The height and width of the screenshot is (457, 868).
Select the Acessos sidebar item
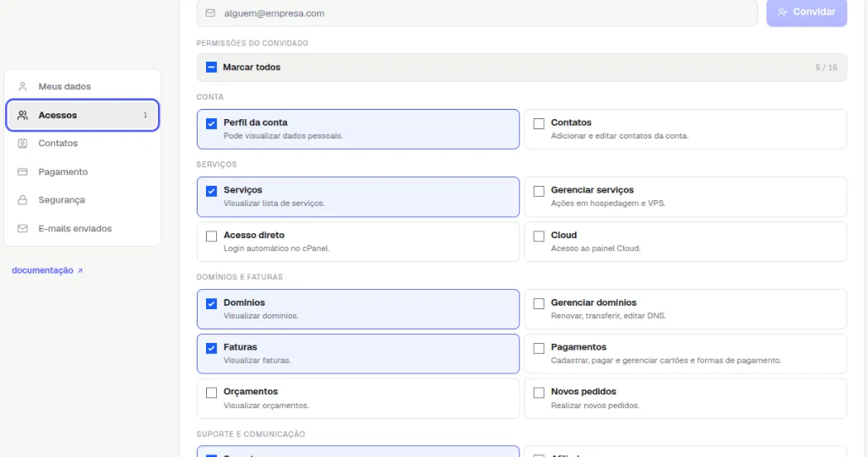(x=83, y=115)
